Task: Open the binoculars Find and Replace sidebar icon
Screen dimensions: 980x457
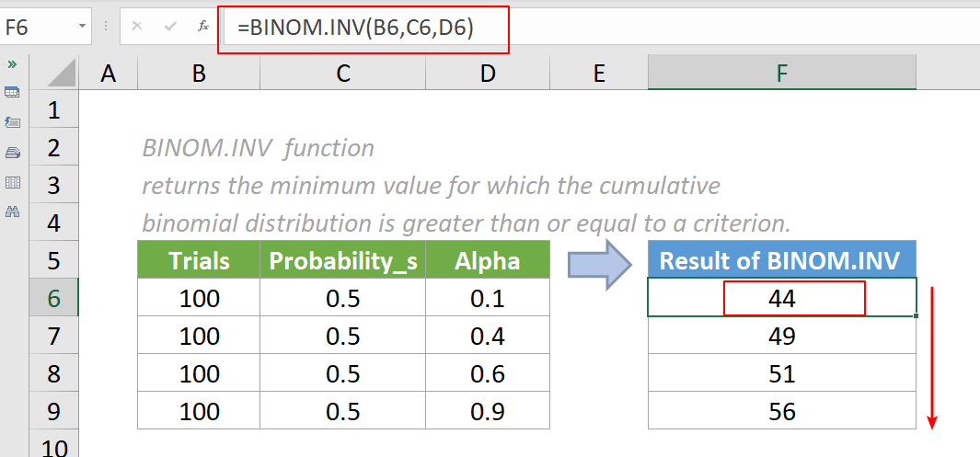Action: [13, 211]
